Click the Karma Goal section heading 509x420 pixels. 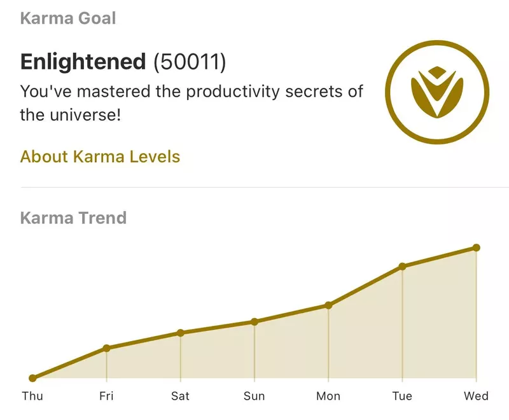pyautogui.click(x=68, y=18)
